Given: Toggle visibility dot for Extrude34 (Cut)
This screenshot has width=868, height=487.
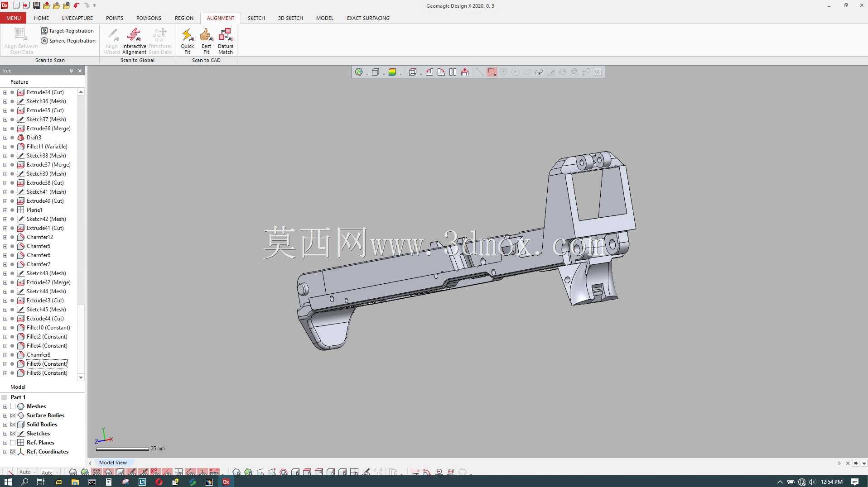Looking at the screenshot, I should pos(12,92).
